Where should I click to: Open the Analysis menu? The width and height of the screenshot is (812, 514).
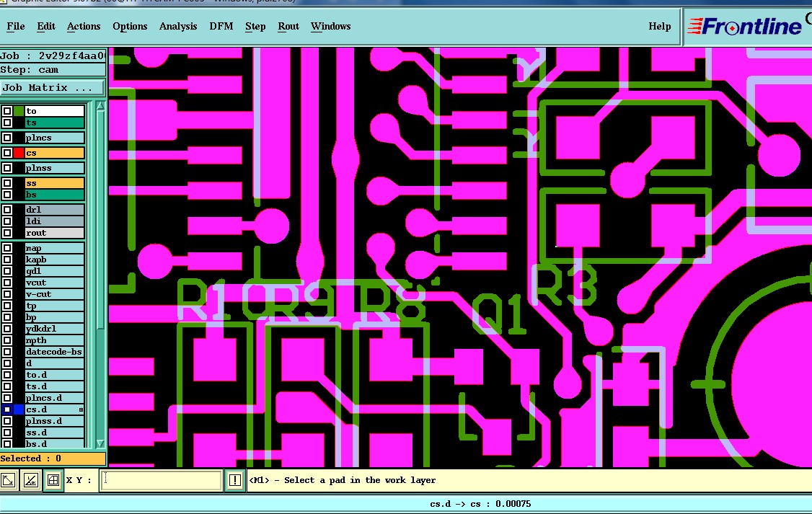tap(178, 27)
